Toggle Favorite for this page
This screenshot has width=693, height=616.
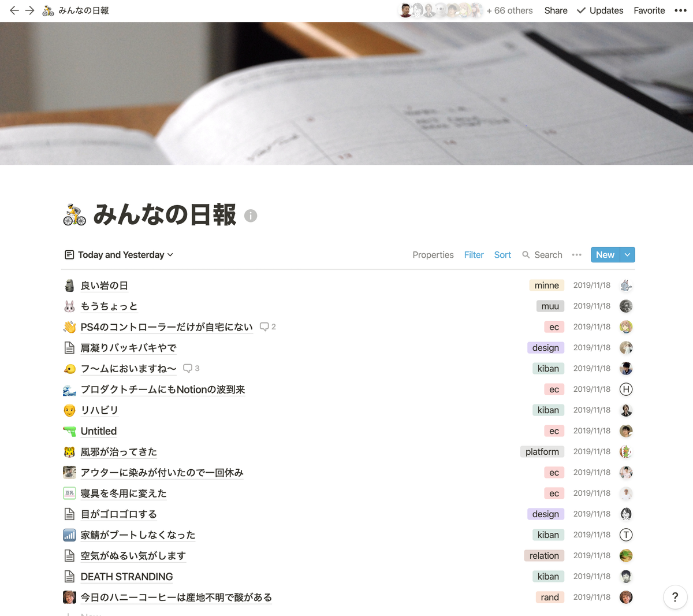click(649, 10)
